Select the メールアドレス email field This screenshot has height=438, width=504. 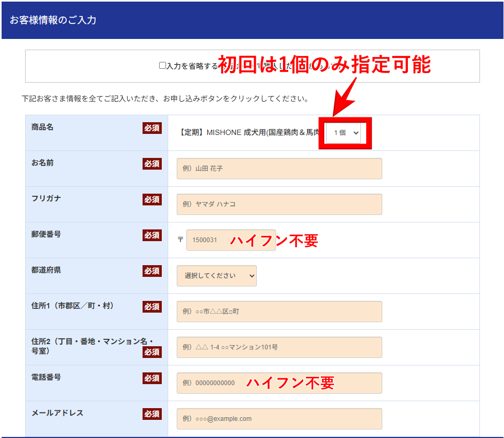click(x=279, y=419)
